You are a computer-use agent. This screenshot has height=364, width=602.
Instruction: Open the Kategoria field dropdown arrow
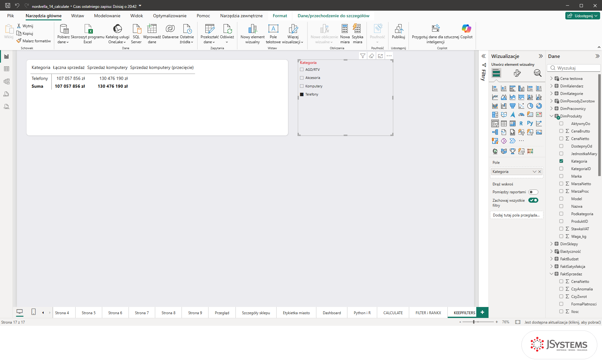click(x=534, y=172)
